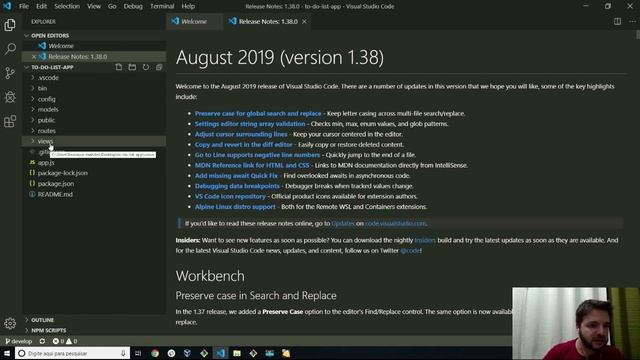Open the View menu
This screenshot has width=640, height=360.
(94, 6)
